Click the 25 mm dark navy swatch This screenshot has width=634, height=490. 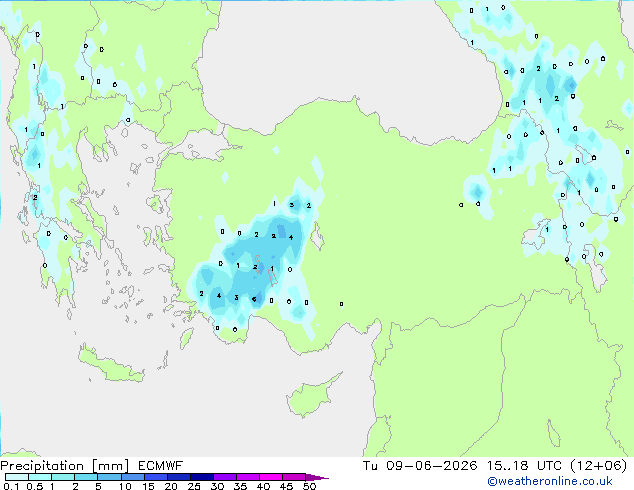(x=201, y=477)
